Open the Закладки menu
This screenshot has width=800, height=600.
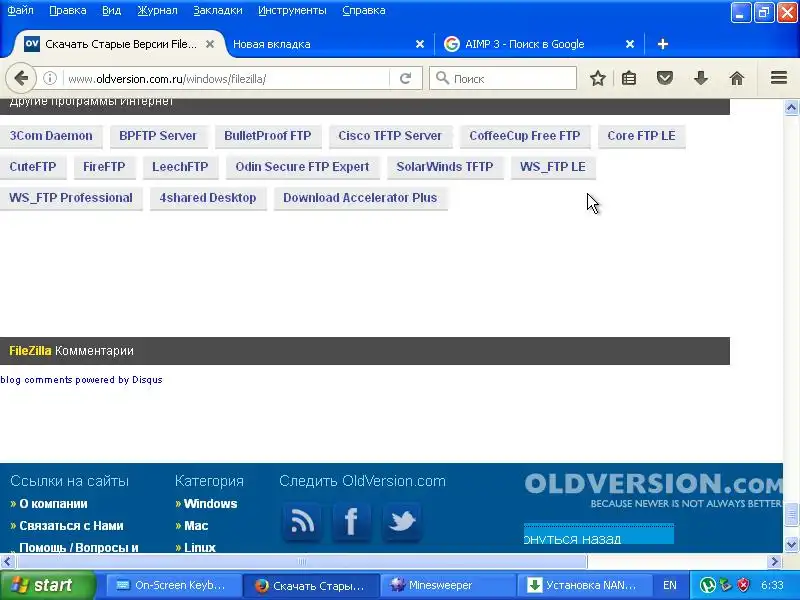pos(218,11)
